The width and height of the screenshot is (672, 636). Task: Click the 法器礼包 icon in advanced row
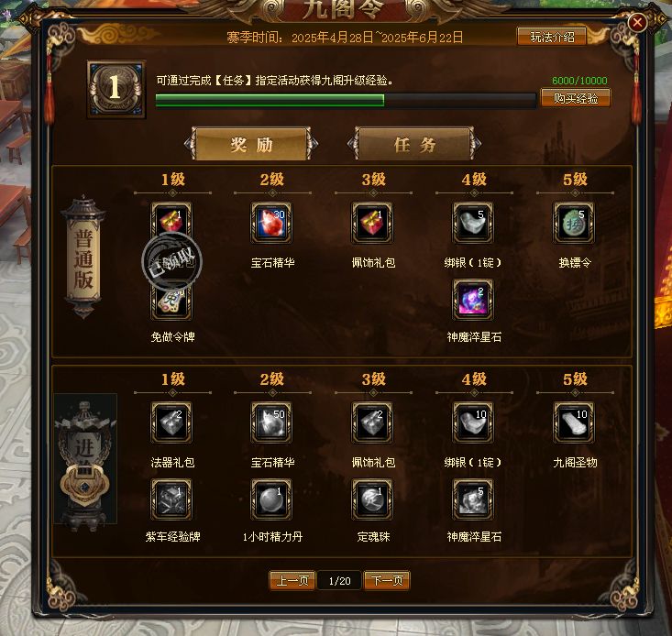point(171,422)
